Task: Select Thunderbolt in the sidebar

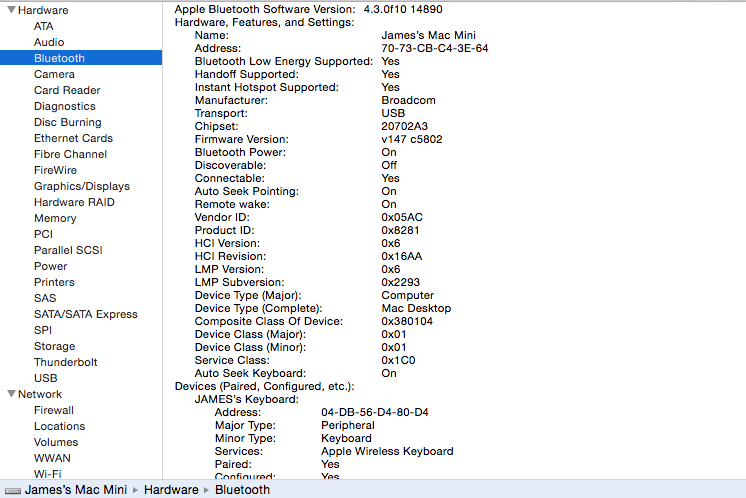Action: pos(66,362)
